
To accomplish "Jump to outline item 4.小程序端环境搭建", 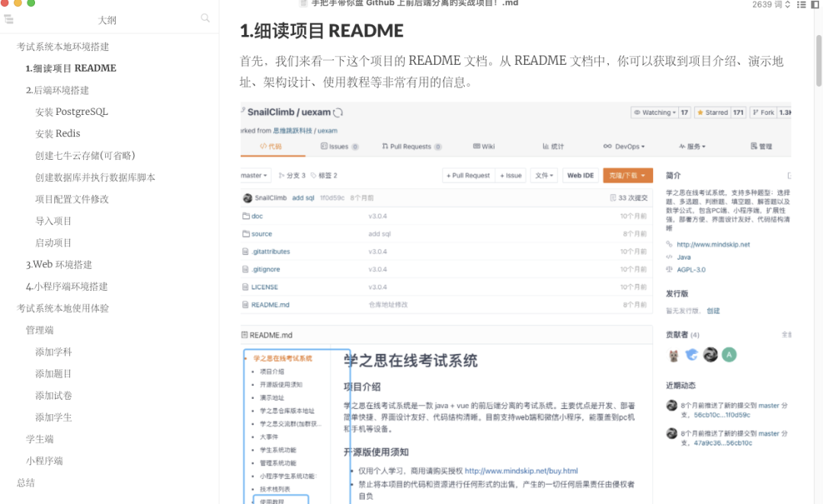I will coord(66,286).
